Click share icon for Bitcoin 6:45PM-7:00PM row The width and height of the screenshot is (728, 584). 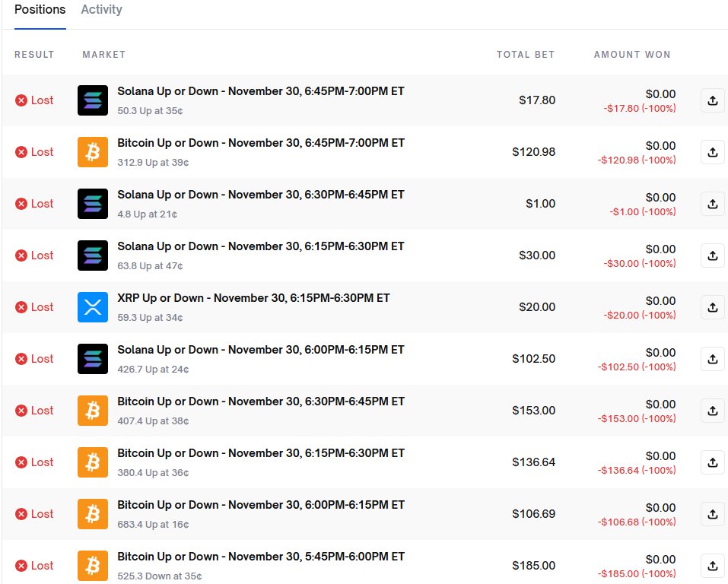713,152
